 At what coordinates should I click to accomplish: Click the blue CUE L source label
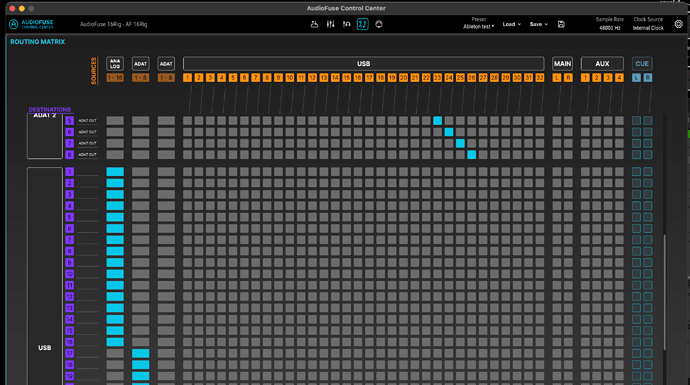(636, 78)
